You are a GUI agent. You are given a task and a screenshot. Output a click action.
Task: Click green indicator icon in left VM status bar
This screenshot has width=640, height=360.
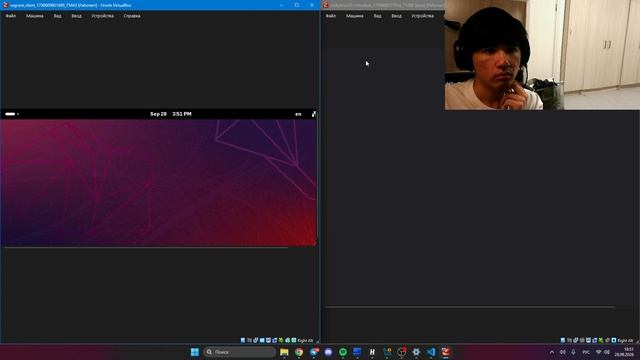[281, 340]
